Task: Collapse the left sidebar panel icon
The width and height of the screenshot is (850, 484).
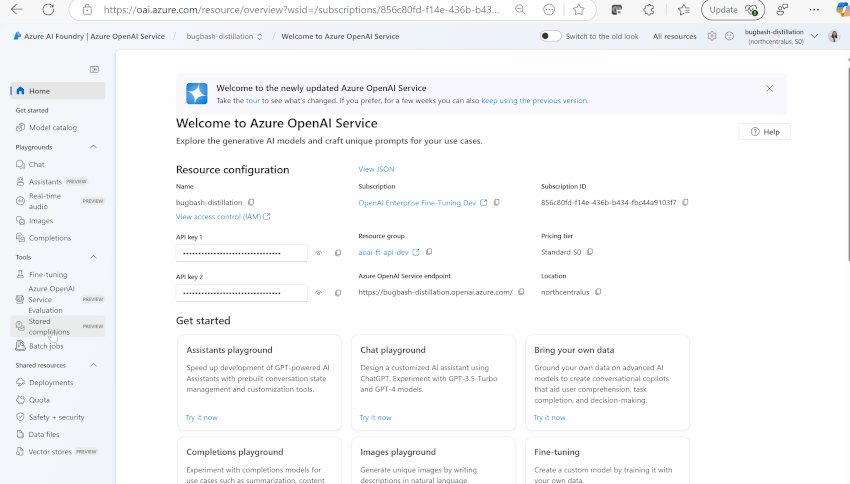Action: point(94,69)
